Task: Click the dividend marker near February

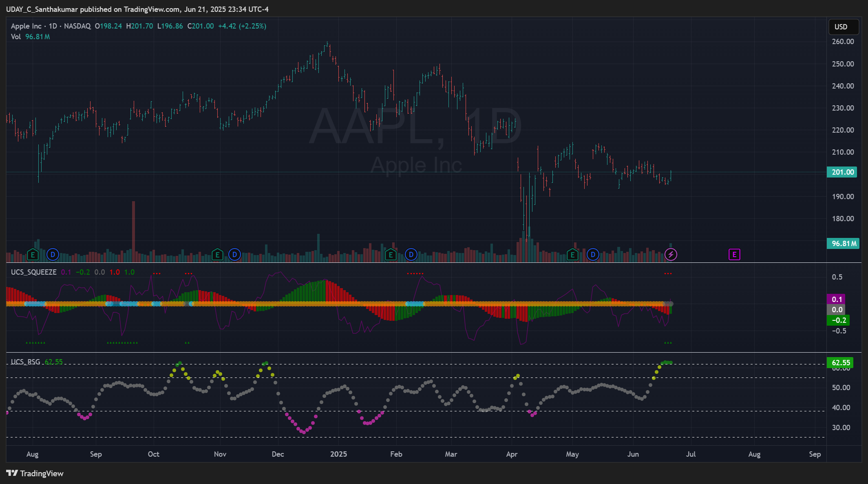Action: coord(411,255)
